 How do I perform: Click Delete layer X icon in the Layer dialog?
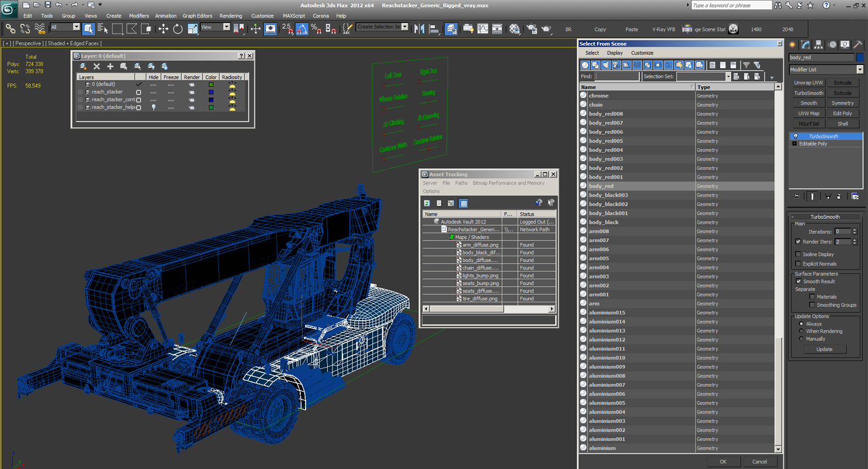[97, 66]
